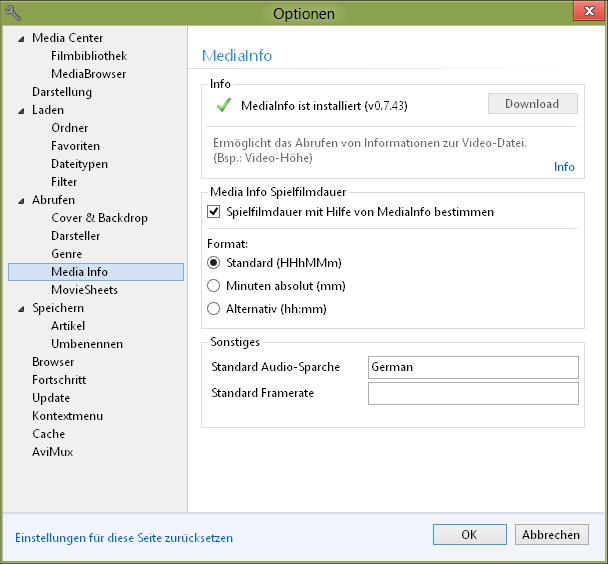
Task: Click the MediaInfo ist installiert status text
Action: coord(324,105)
